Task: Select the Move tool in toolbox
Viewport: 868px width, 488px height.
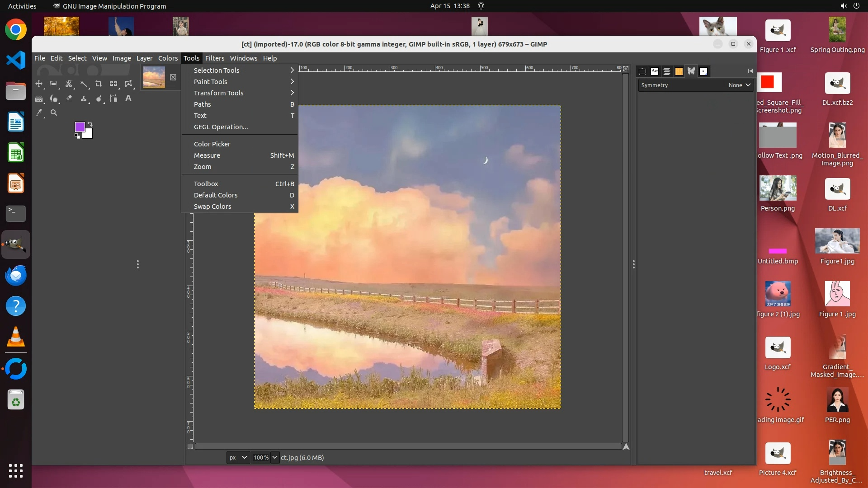Action: tap(39, 84)
